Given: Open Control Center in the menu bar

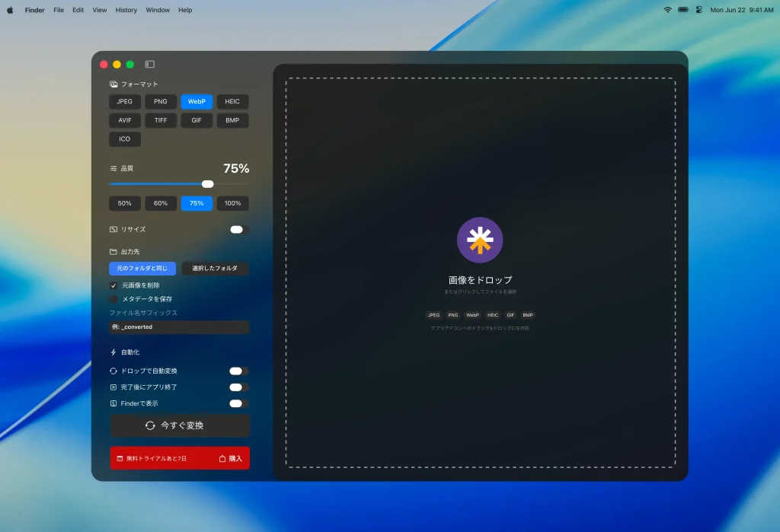Looking at the screenshot, I should (x=698, y=10).
